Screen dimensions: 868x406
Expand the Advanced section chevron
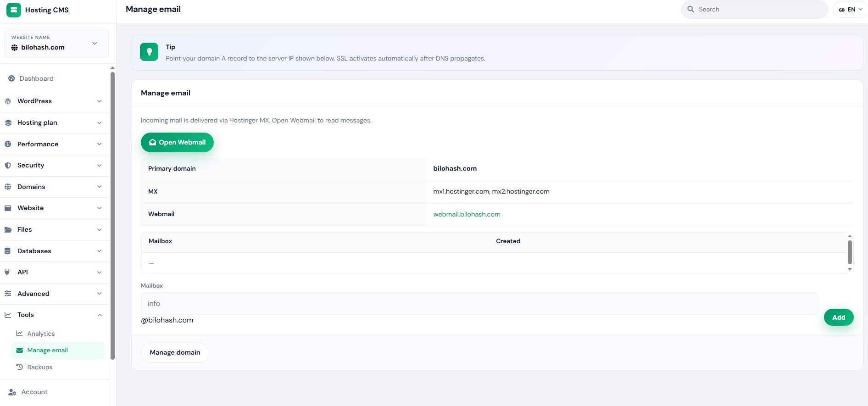tap(99, 294)
